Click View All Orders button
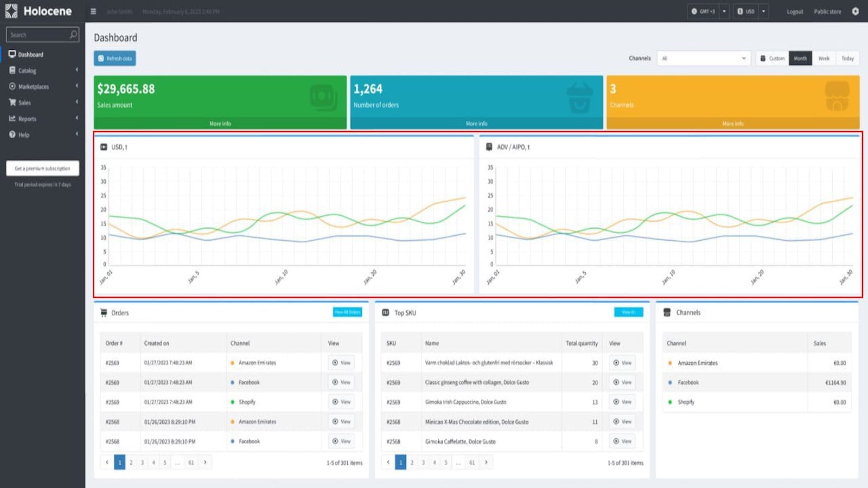 point(347,312)
